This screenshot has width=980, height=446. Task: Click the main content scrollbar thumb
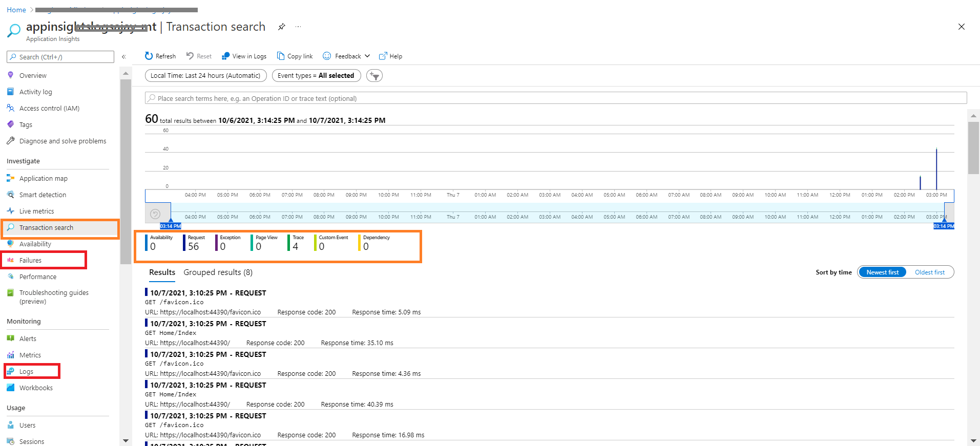(973, 148)
